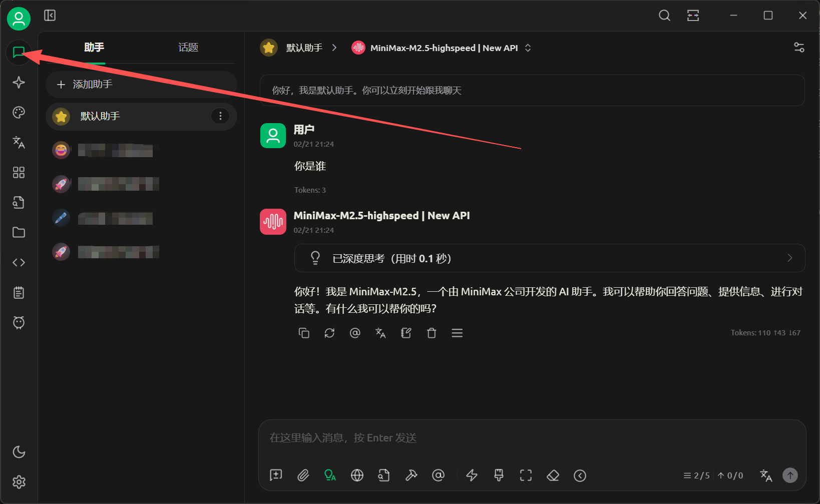Image resolution: width=820 pixels, height=504 pixels.
Task: Open the reply's more options menu
Action: pos(457,333)
